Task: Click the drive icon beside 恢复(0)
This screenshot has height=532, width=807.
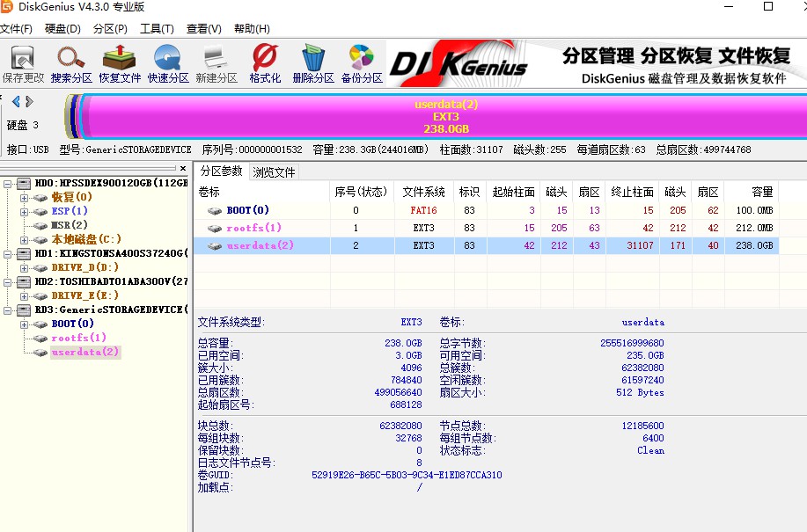Action: tap(40, 197)
